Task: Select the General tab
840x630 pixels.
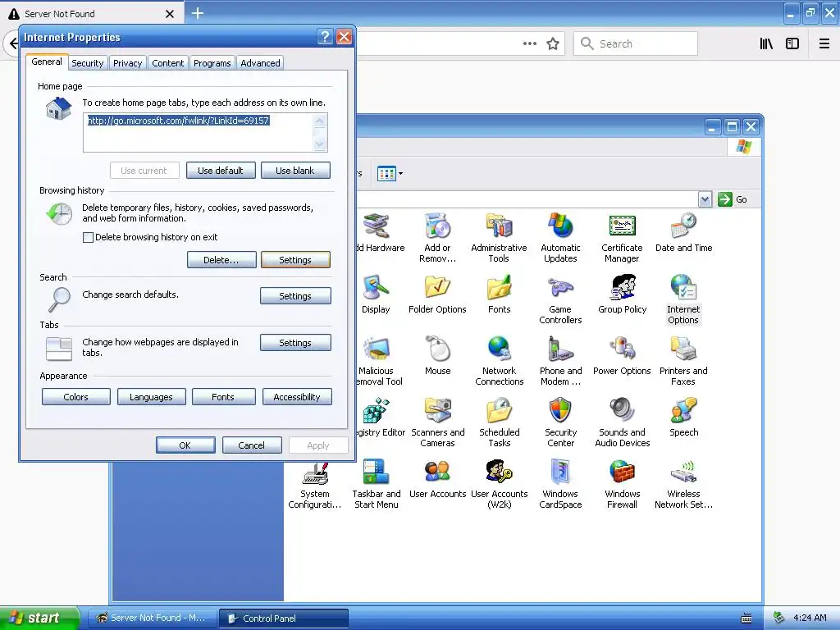Action: coord(47,62)
